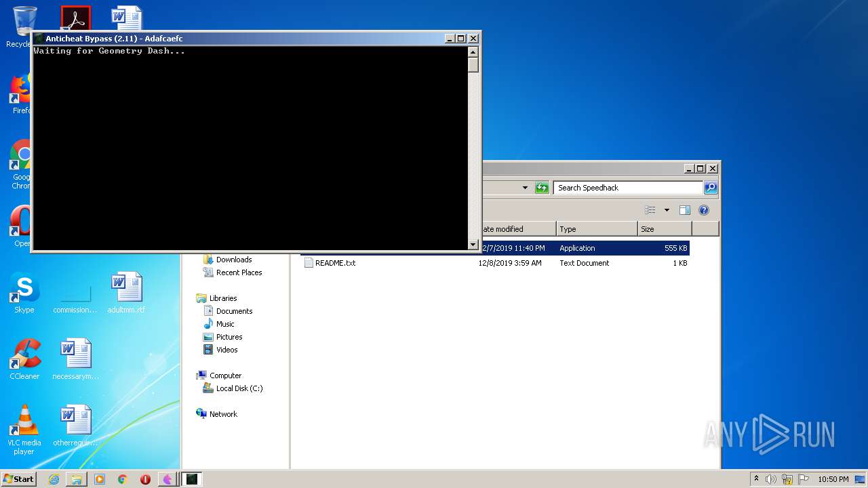Select the otherrequir Word document icon
The height and width of the screenshot is (488, 868).
(x=75, y=426)
